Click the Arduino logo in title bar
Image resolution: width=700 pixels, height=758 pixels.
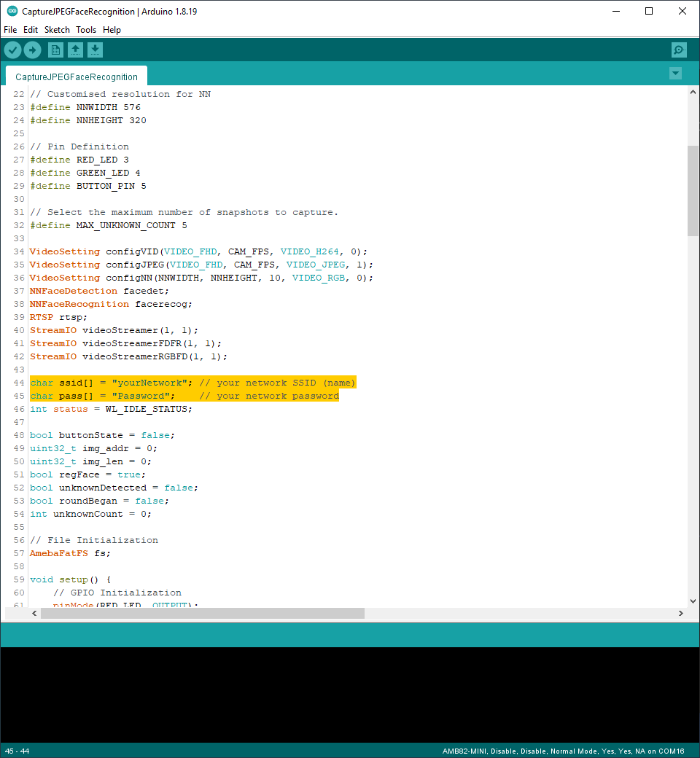coord(12,11)
